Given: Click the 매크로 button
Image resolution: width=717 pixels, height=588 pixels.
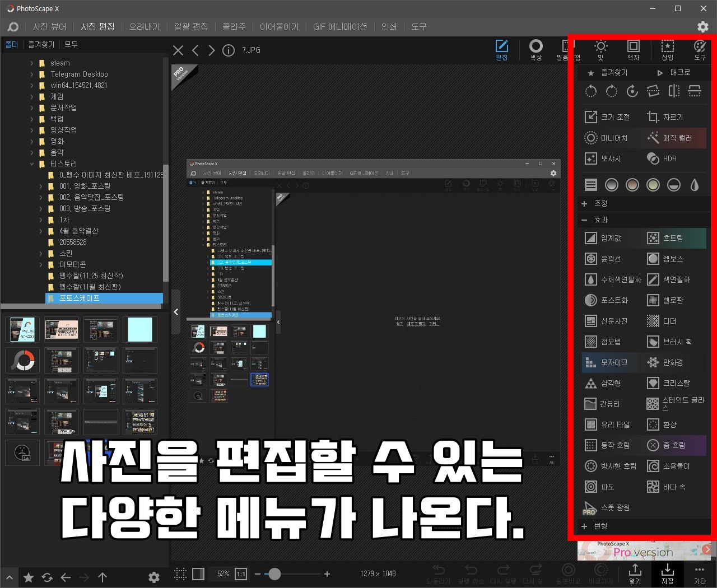Looking at the screenshot, I should coord(674,73).
